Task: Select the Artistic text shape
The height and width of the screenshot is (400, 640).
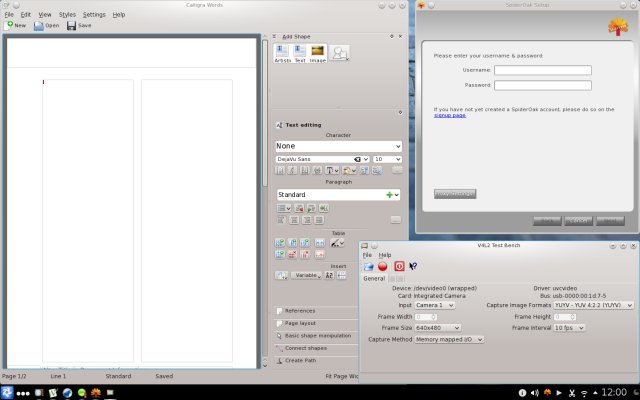Action: (282, 53)
